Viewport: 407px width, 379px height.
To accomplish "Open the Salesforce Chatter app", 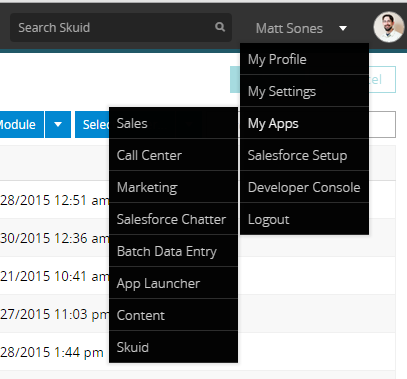I will tap(173, 219).
